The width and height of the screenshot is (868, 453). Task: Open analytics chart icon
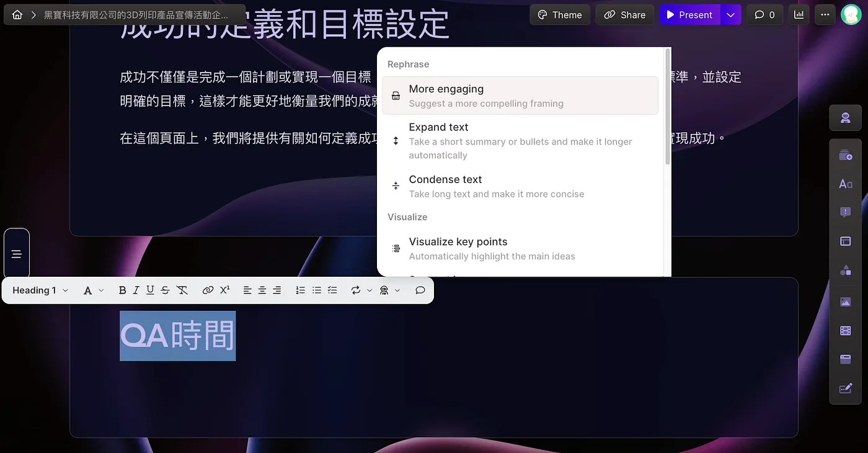800,15
